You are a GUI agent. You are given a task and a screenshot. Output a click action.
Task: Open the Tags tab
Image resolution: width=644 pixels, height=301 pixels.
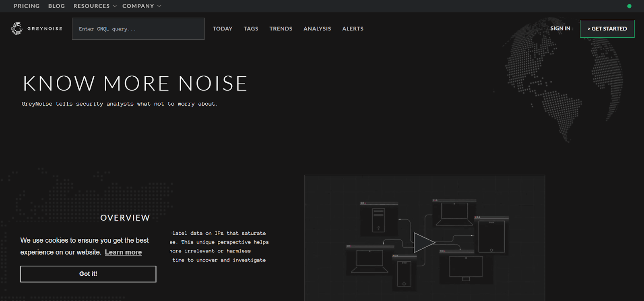click(x=251, y=29)
